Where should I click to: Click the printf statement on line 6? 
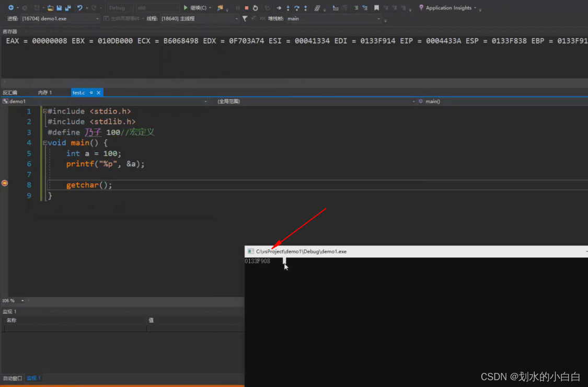[x=106, y=164]
